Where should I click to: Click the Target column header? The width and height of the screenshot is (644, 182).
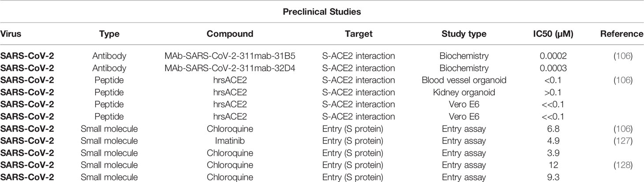(359, 34)
